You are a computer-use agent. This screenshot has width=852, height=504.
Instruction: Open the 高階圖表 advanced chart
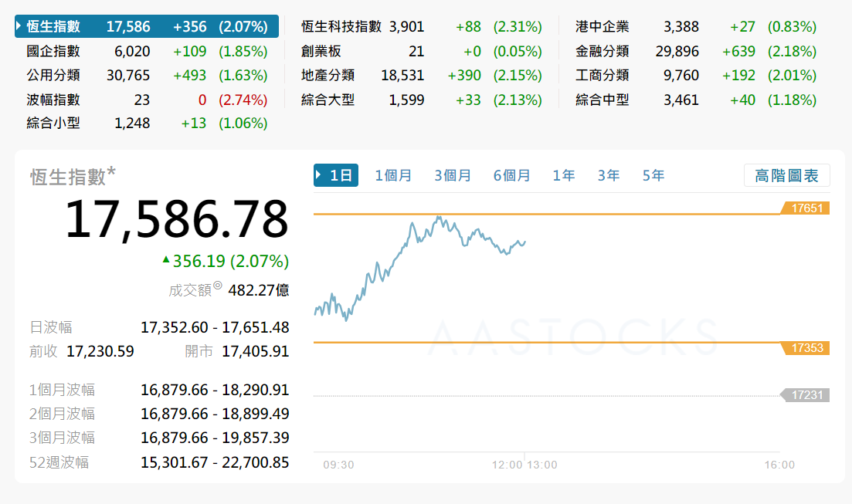tap(787, 175)
